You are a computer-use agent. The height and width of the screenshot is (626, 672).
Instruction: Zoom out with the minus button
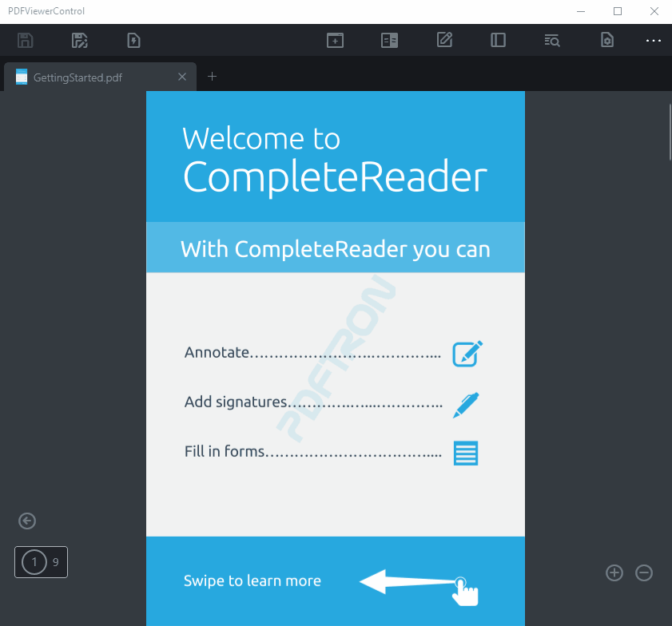click(644, 573)
